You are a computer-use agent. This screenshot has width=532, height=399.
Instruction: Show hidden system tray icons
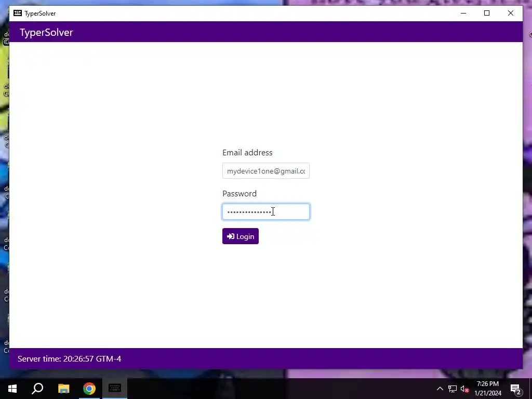point(440,389)
